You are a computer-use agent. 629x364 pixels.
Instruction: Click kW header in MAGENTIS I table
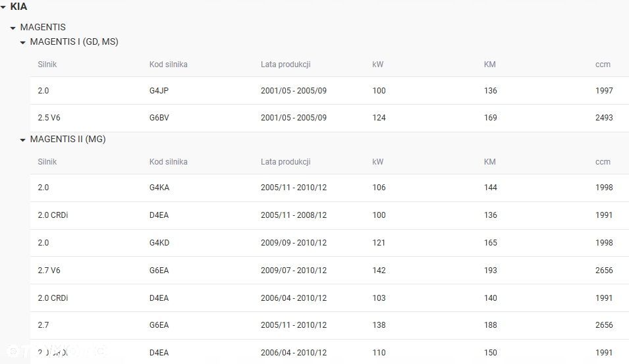pyautogui.click(x=378, y=64)
